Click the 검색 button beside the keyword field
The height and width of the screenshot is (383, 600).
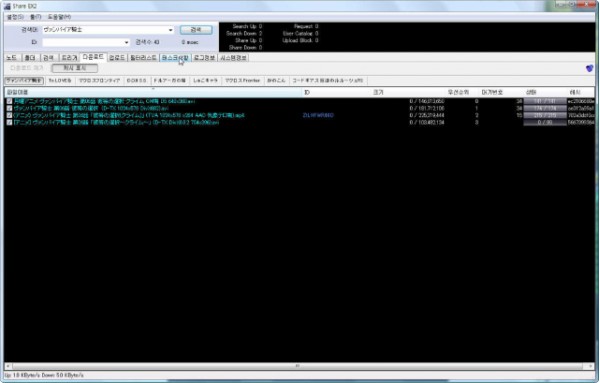click(x=196, y=30)
